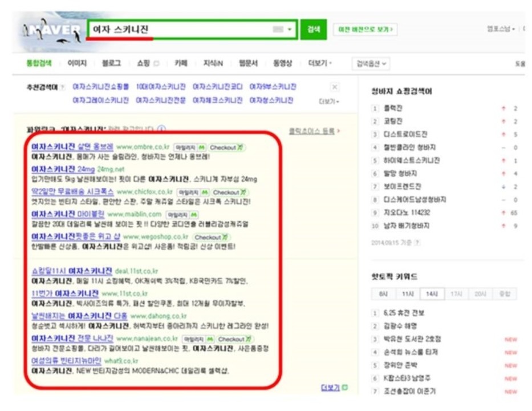Click 코팅진 in the shopping keyword ranking
The width and height of the screenshot is (532, 411).
pyautogui.click(x=392, y=121)
